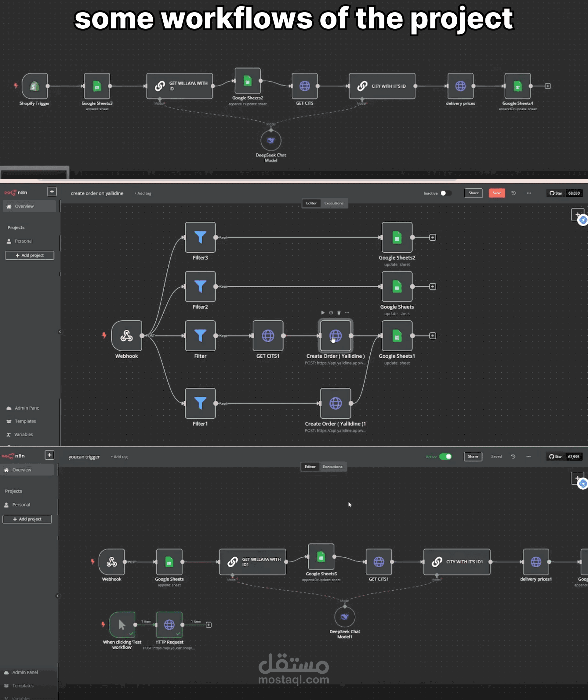
Task: Click the 'When clicking Test workflow' trigger node
Action: 122,624
